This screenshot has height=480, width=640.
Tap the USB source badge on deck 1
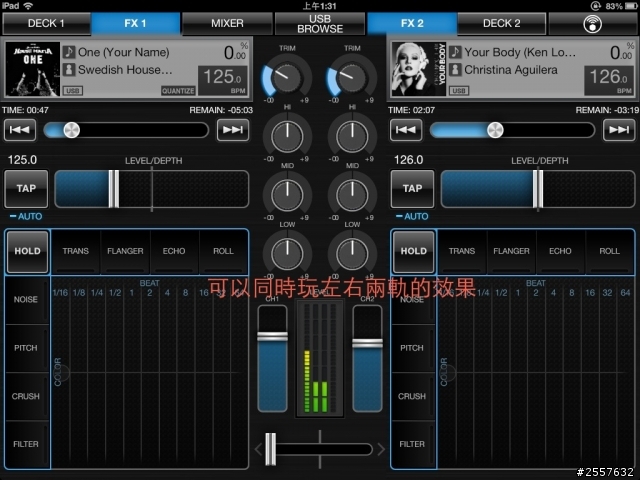coord(73,91)
